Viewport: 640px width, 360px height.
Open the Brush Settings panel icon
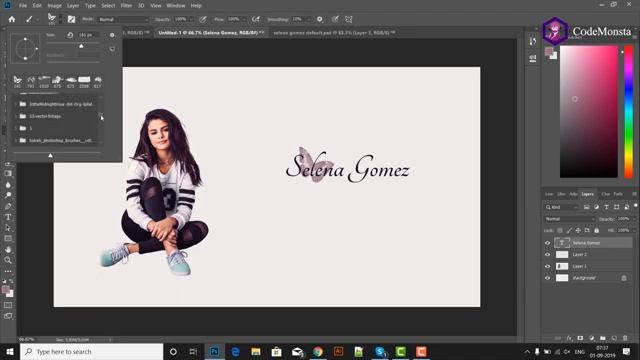click(71, 19)
